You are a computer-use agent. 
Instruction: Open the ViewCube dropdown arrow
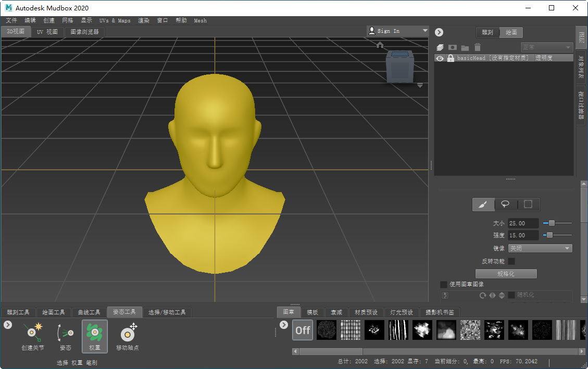420,85
